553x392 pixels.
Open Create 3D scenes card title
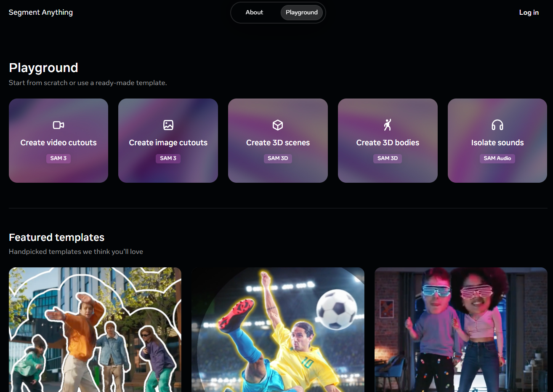[278, 143]
